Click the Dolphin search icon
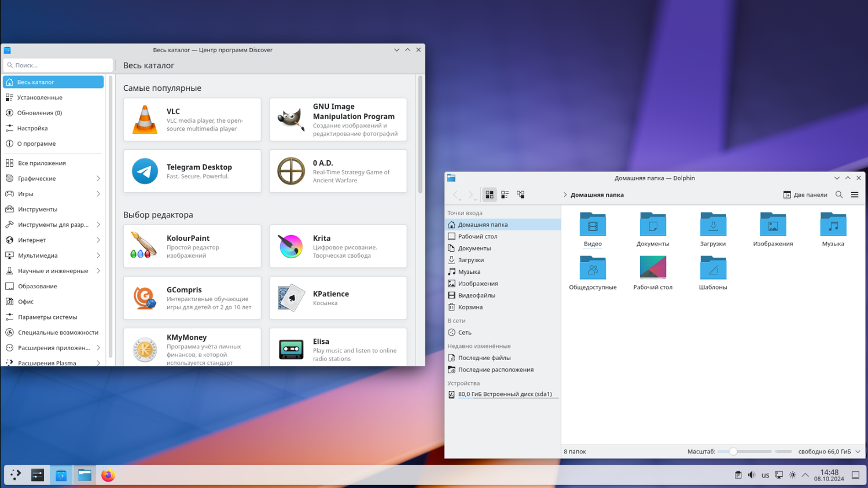Screen dimensions: 868x488 pyautogui.click(x=839, y=195)
